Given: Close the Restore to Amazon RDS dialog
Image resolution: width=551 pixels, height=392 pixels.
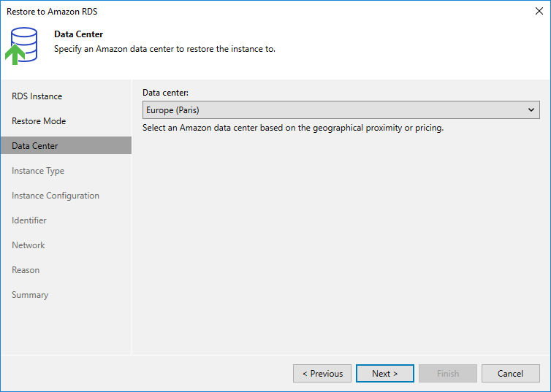Looking at the screenshot, I should click(539, 11).
